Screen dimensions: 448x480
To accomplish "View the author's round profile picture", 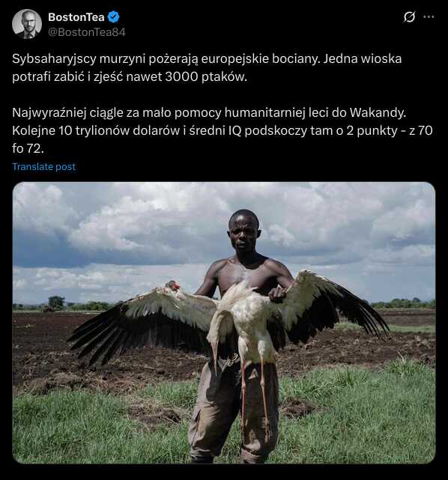I will pos(27,24).
